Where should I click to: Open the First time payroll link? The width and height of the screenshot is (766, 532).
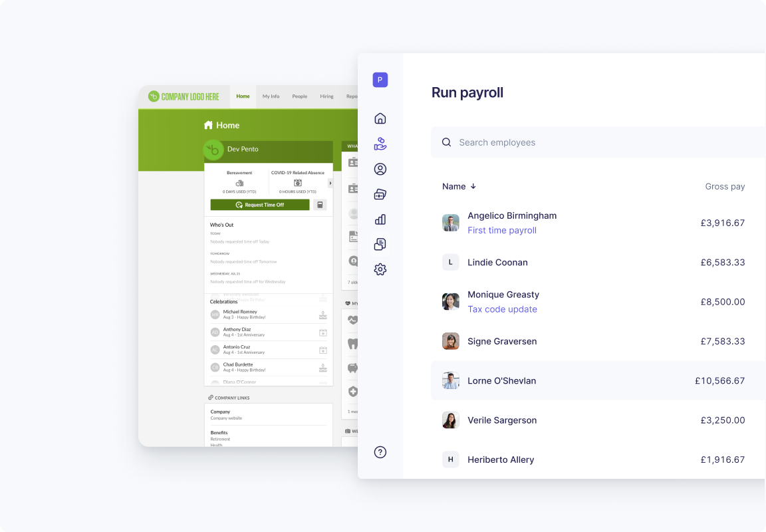(x=502, y=230)
